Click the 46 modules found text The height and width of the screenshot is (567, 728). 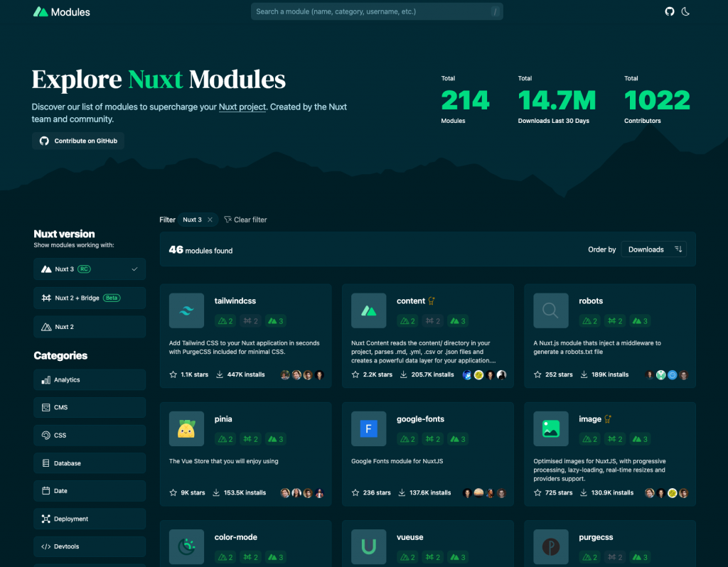pyautogui.click(x=200, y=250)
